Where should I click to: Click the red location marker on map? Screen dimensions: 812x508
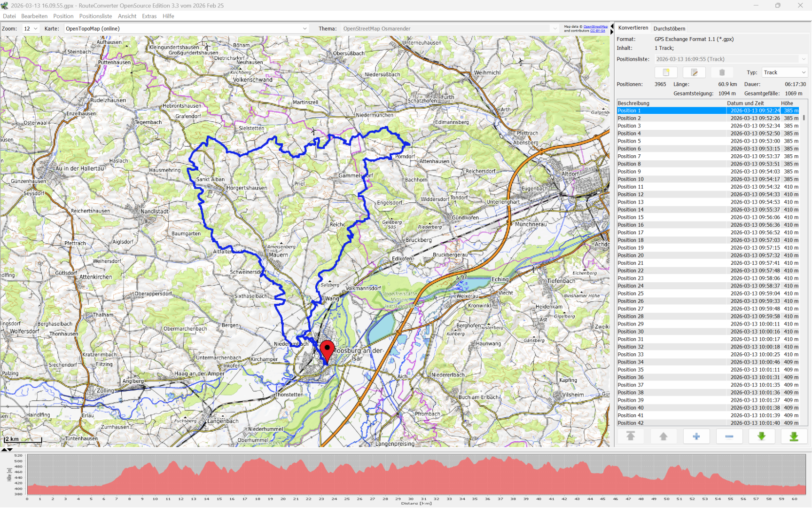(x=327, y=350)
